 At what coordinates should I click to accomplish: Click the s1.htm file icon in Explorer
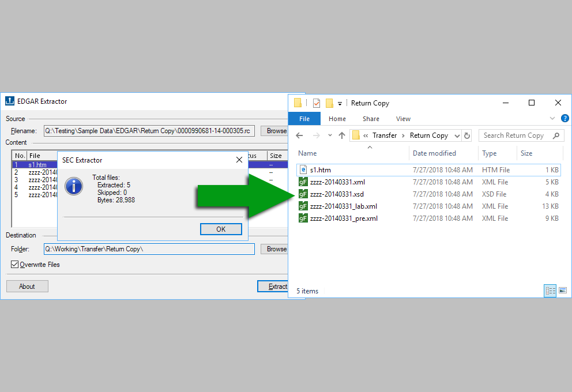(x=303, y=169)
